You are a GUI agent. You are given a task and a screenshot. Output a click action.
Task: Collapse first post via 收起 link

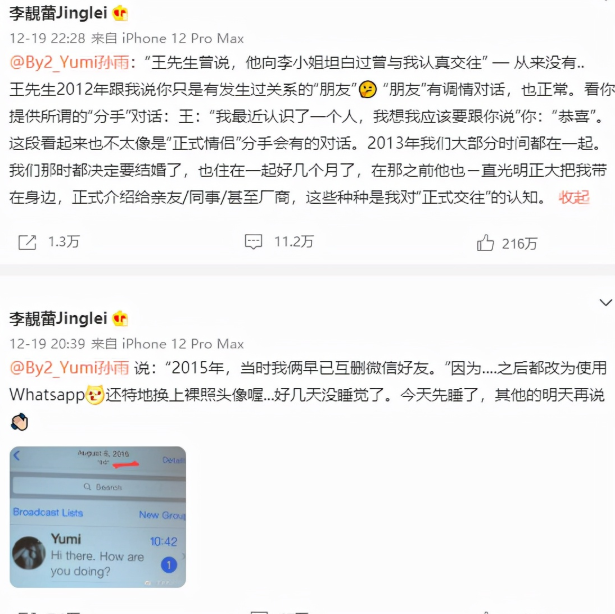[574, 197]
